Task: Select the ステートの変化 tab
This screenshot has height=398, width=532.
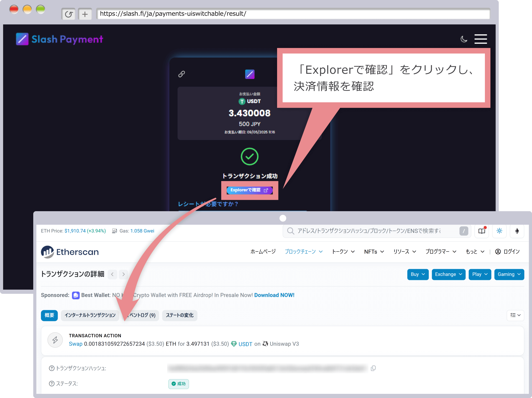Action: pyautogui.click(x=180, y=315)
